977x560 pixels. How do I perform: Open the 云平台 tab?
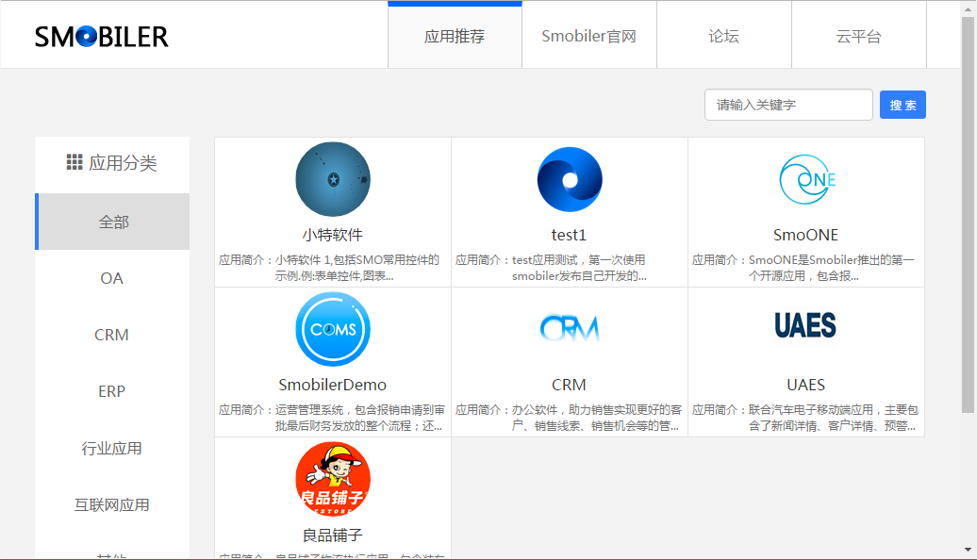(x=858, y=36)
